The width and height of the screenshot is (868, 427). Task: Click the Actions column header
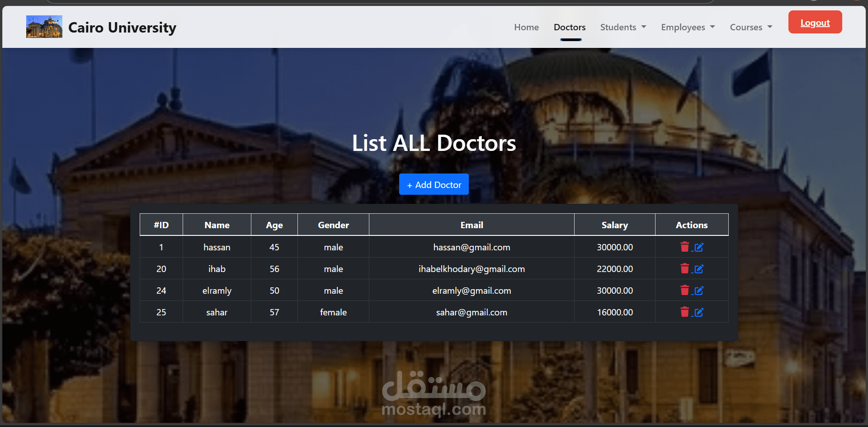pyautogui.click(x=692, y=225)
